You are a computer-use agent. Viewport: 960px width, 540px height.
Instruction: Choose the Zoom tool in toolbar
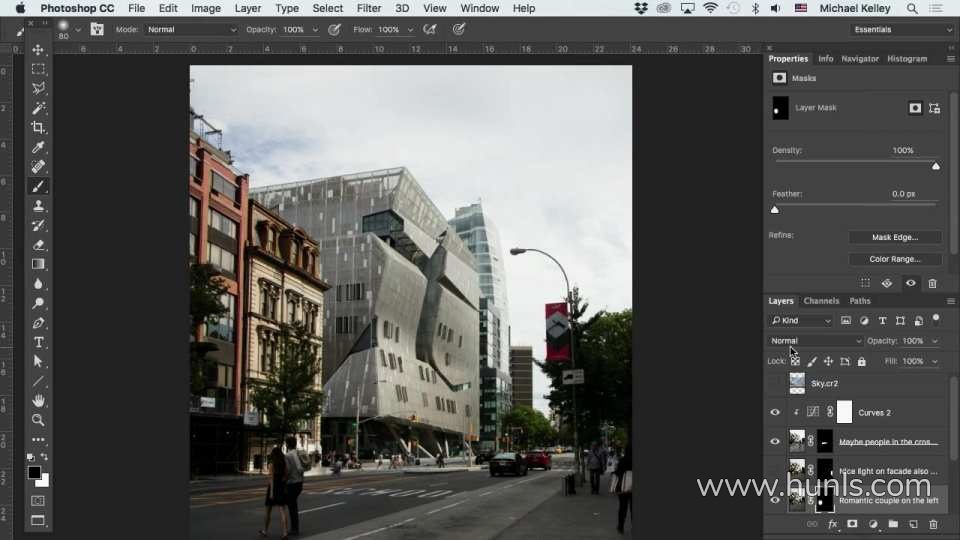click(x=38, y=420)
